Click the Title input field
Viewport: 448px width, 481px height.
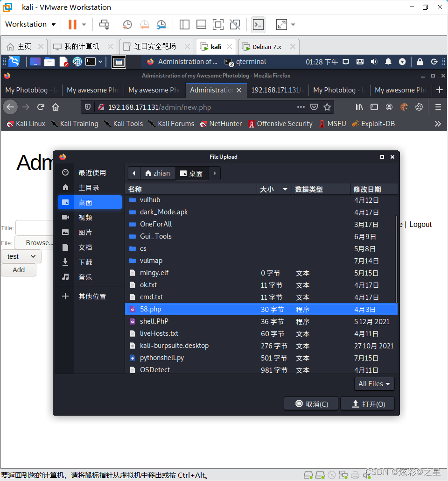click(x=35, y=228)
